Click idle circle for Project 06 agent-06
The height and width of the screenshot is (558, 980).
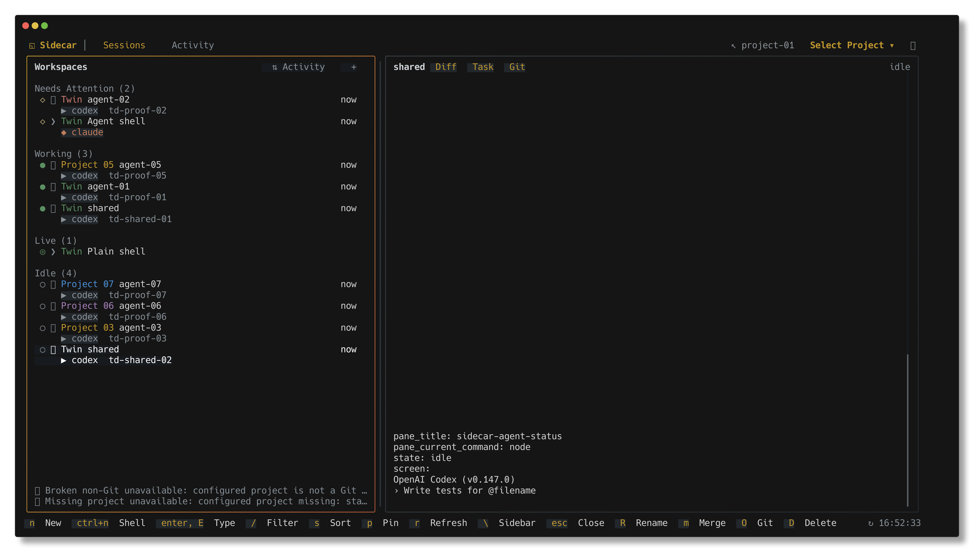click(43, 307)
